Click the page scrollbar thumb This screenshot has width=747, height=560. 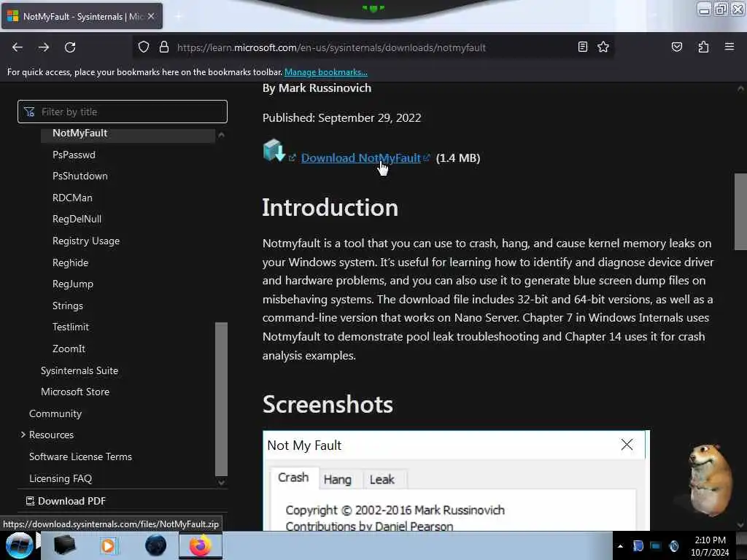(x=740, y=211)
